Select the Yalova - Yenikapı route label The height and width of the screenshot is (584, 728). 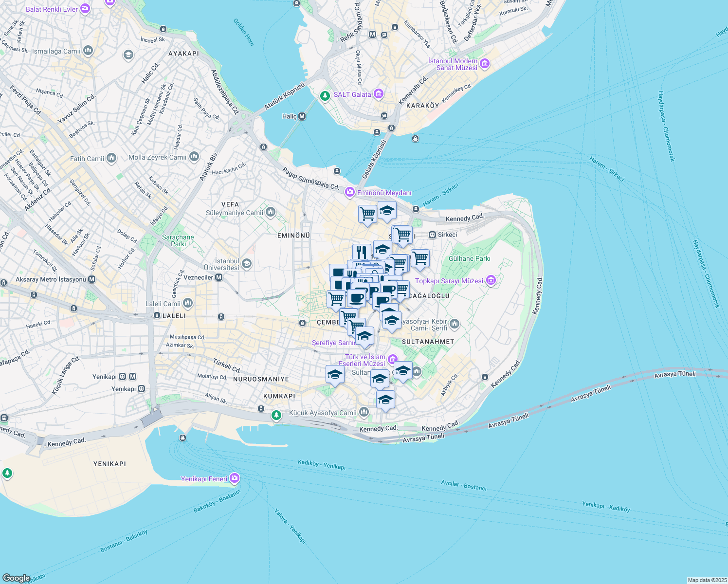(x=290, y=526)
